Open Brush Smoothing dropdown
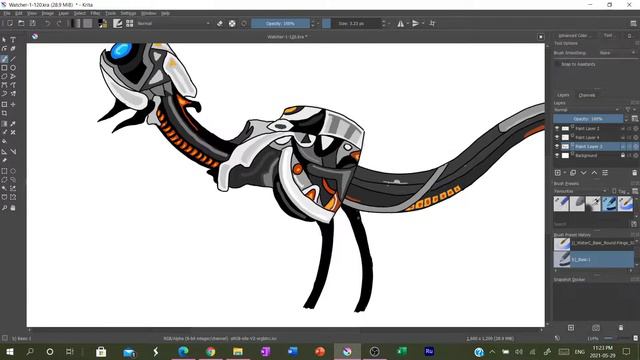The width and height of the screenshot is (640, 360). click(617, 53)
